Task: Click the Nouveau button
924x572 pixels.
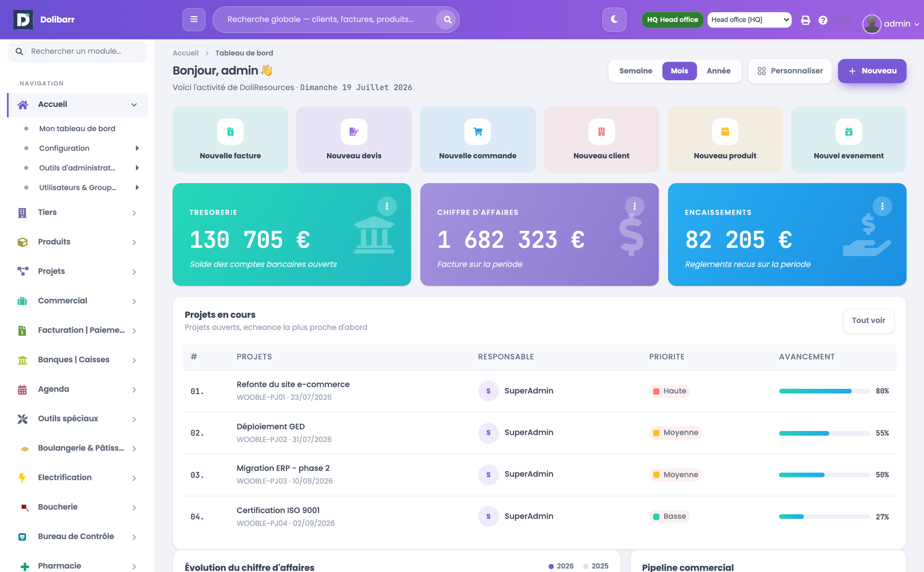Action: (872, 71)
